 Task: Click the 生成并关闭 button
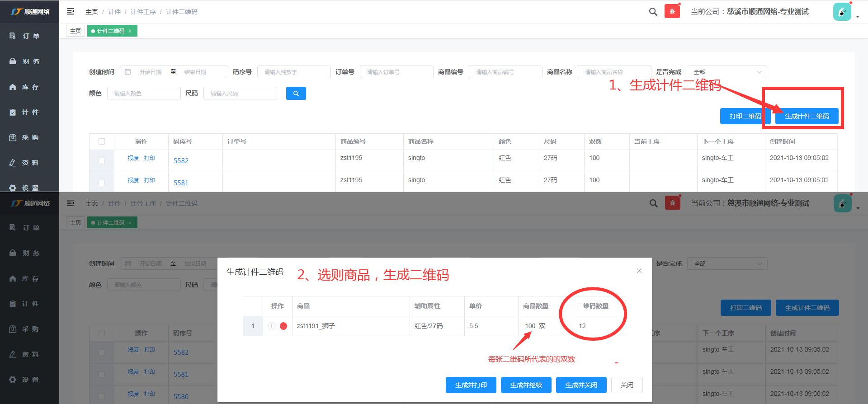(x=581, y=385)
